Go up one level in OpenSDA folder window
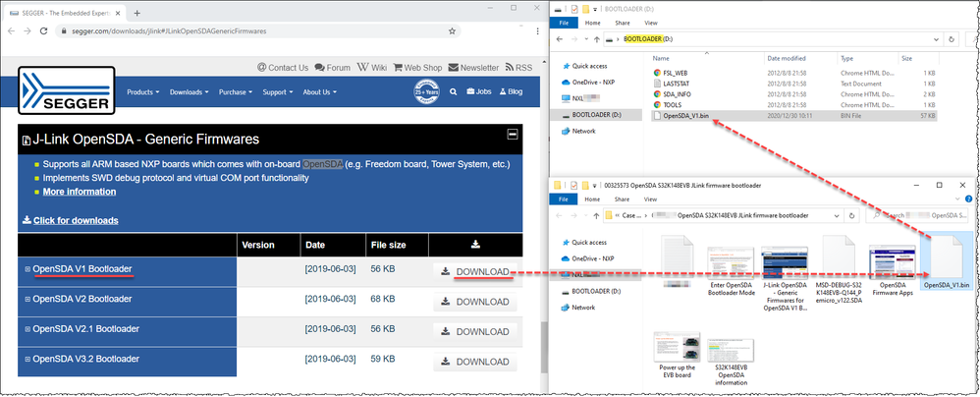 [596, 215]
